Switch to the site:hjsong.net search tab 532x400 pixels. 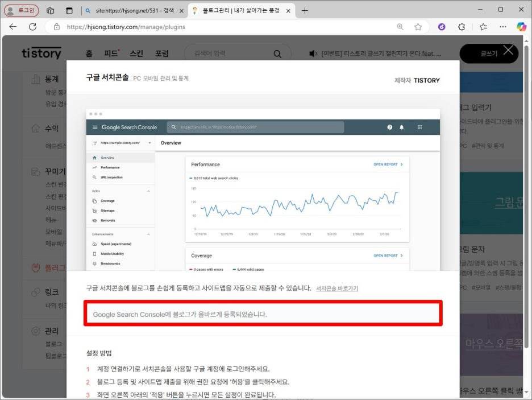click(x=134, y=10)
